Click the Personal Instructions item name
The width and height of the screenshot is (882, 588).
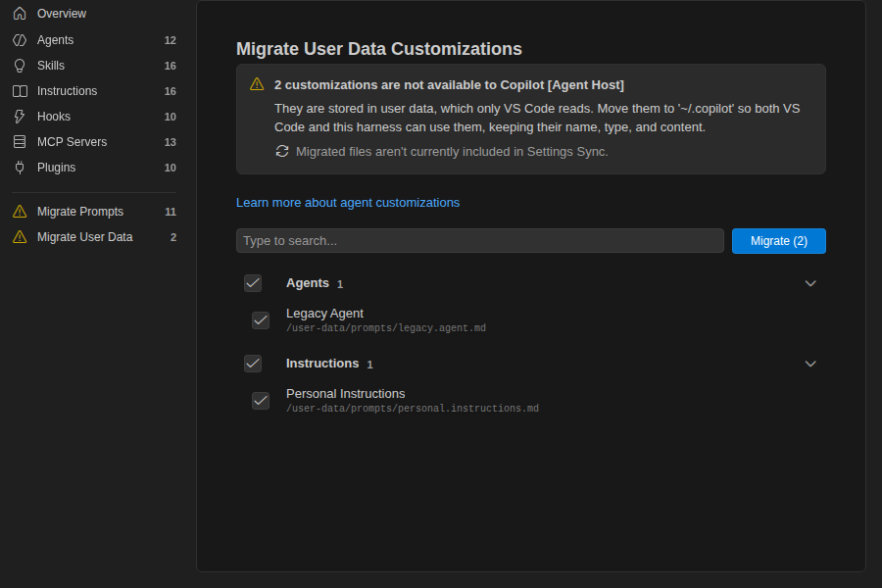(x=345, y=394)
